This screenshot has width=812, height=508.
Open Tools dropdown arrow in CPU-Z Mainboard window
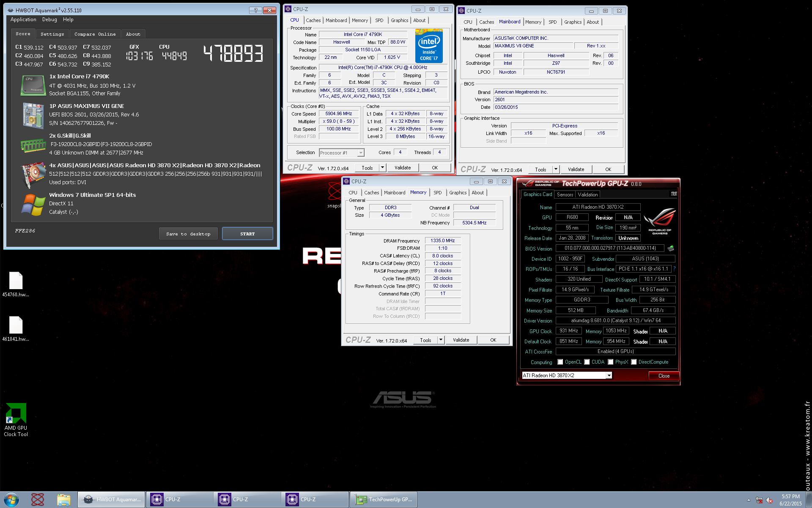point(556,169)
